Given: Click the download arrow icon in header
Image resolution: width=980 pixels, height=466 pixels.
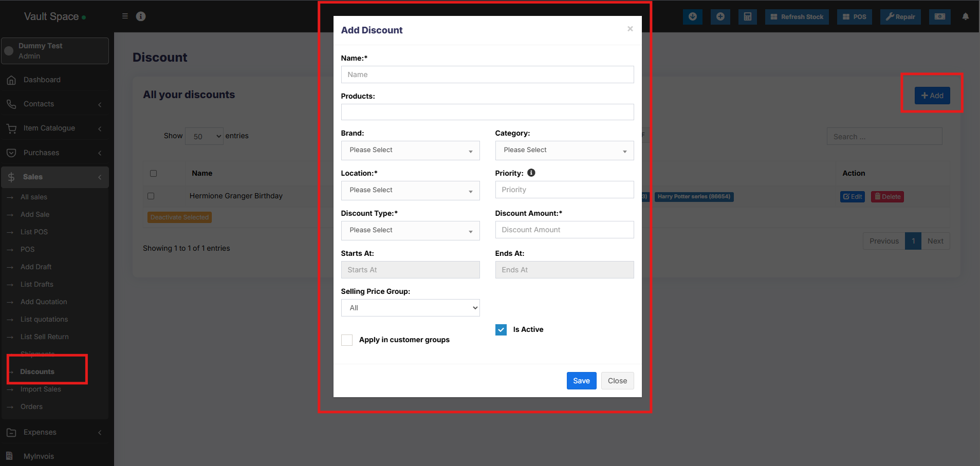Looking at the screenshot, I should click(692, 17).
